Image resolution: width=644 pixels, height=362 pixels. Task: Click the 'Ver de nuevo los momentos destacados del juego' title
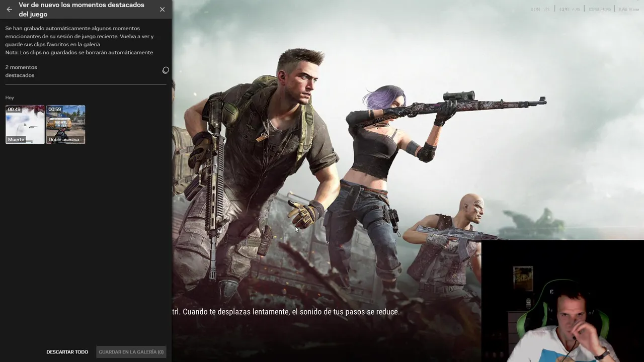82,10
